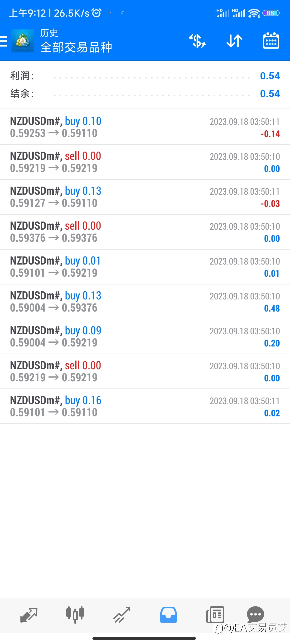This screenshot has width=290, height=644.
Task: Open the sell 0.00 trade at 0.59376
Action: pyautogui.click(x=145, y=232)
